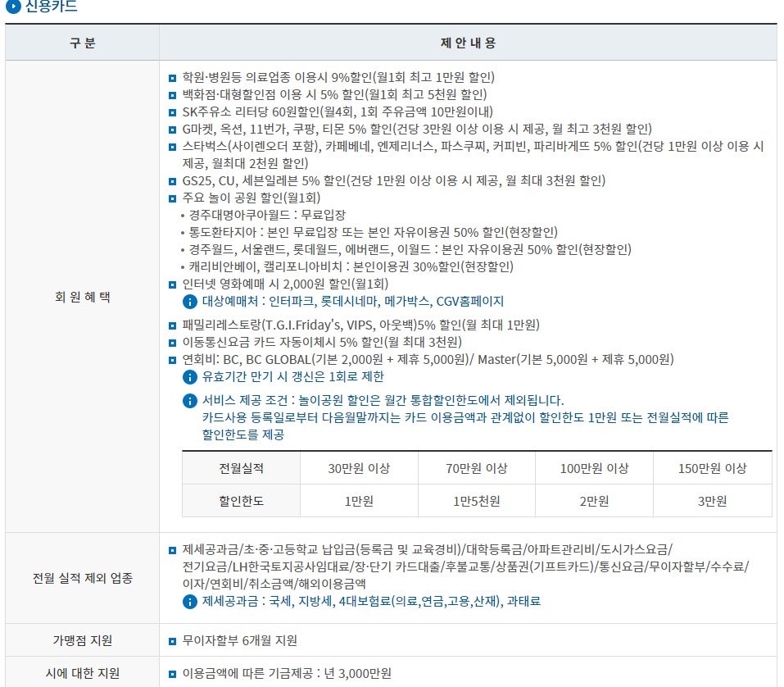This screenshot has width=784, height=687.
Task: Click the 무이자할부 6개월 지원 text
Action: tap(239, 640)
